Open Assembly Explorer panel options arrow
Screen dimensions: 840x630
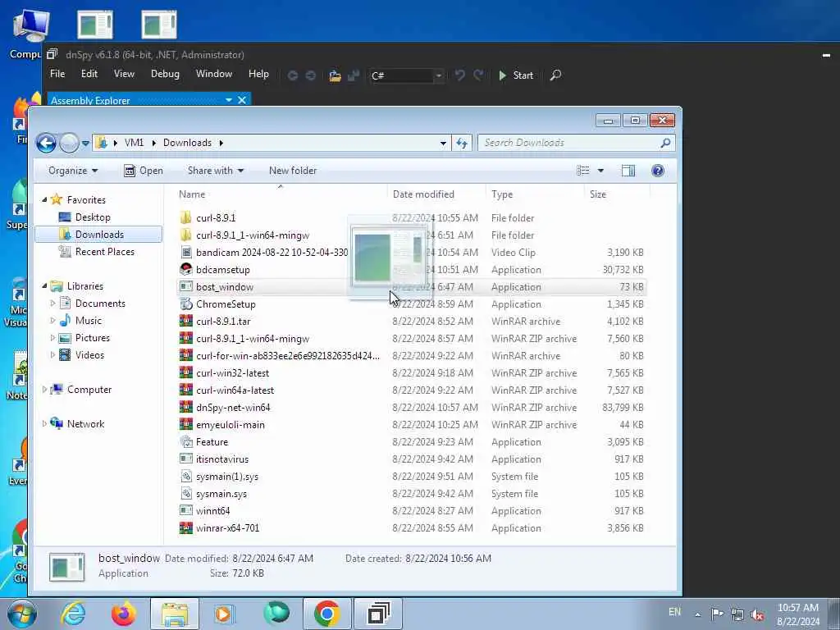pyautogui.click(x=229, y=100)
